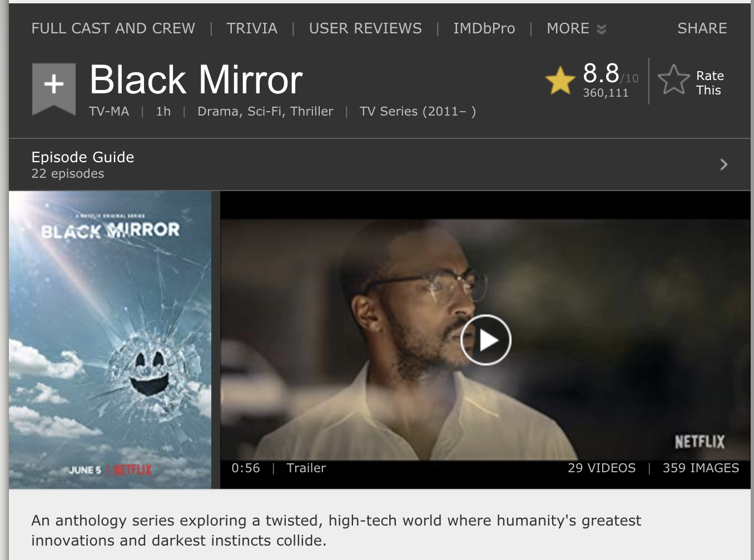Screen dimensions: 754x560
Task: View all 29 videos
Action: (602, 468)
